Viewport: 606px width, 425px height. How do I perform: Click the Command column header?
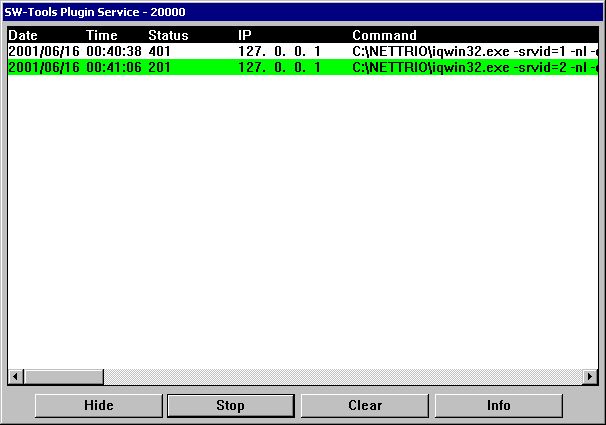(x=384, y=35)
